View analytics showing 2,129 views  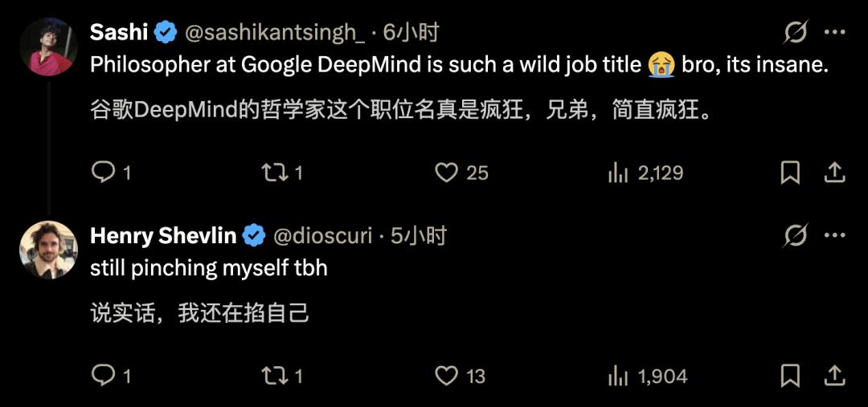[617, 173]
